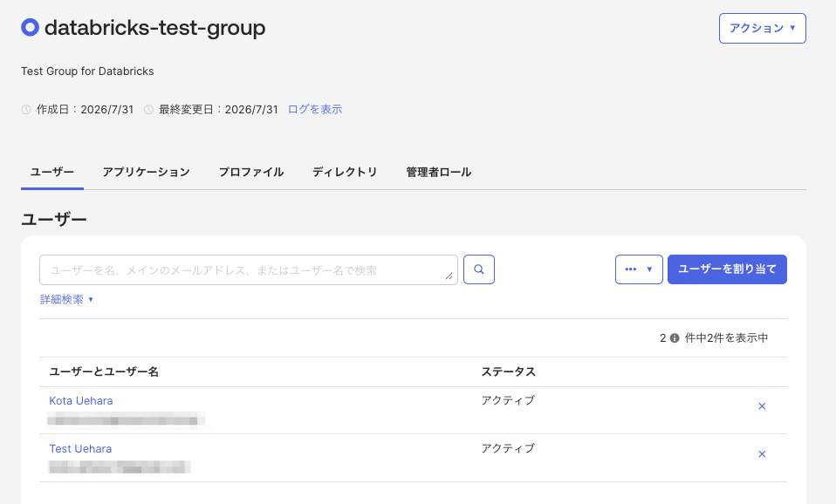Screen dimensions: 836x504
Task: Open the プロファイル tab
Action: click(x=251, y=172)
